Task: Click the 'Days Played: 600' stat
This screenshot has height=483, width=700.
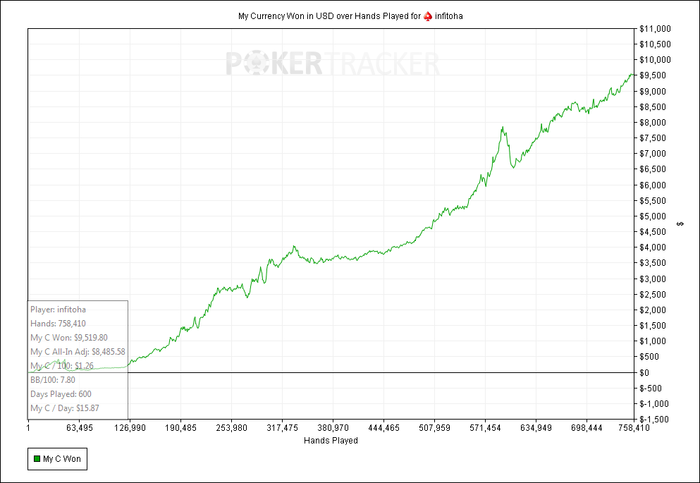Action: (61, 394)
